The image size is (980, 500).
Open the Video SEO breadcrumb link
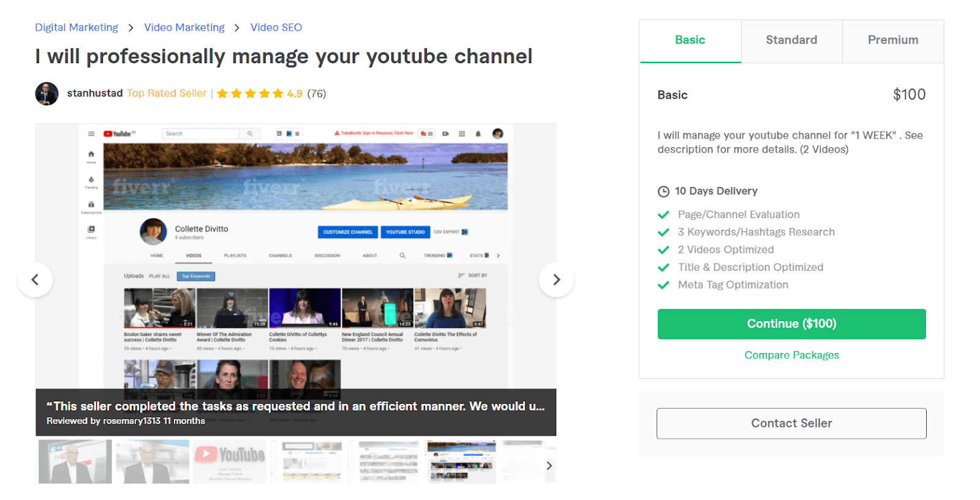point(276,28)
